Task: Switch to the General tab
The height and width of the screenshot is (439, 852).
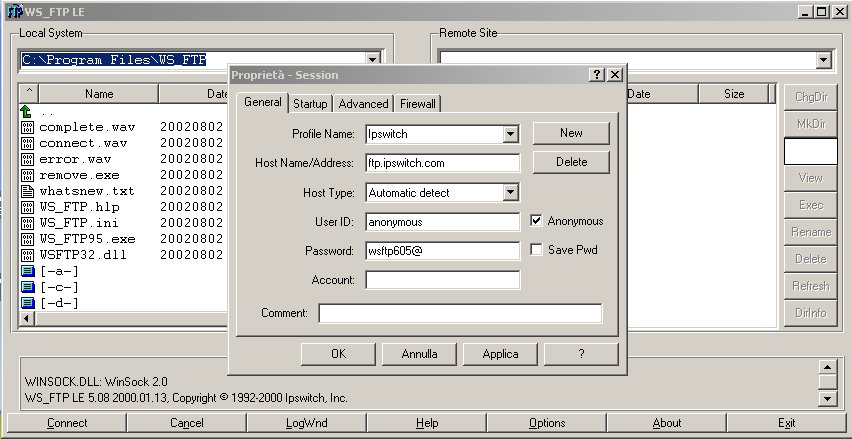Action: click(x=262, y=102)
